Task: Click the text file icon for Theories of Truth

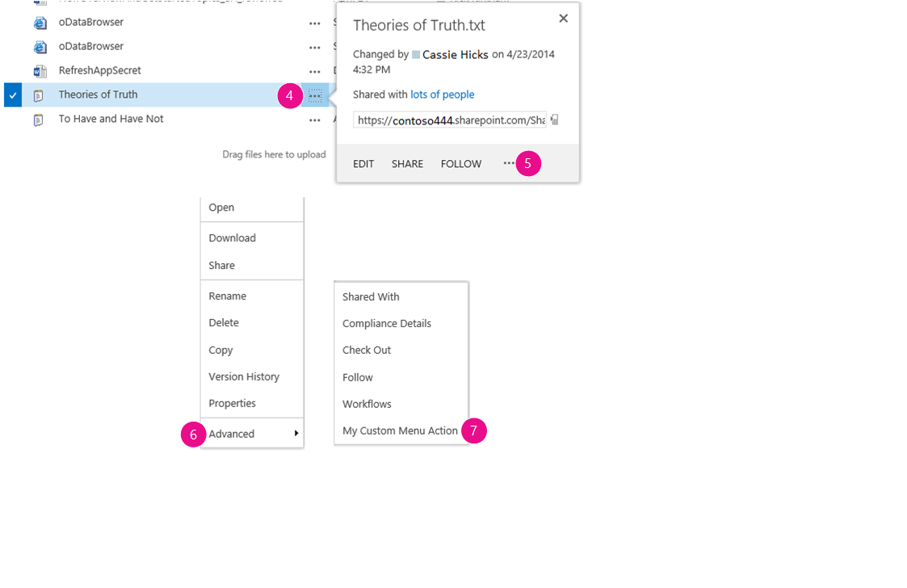Action: (38, 94)
